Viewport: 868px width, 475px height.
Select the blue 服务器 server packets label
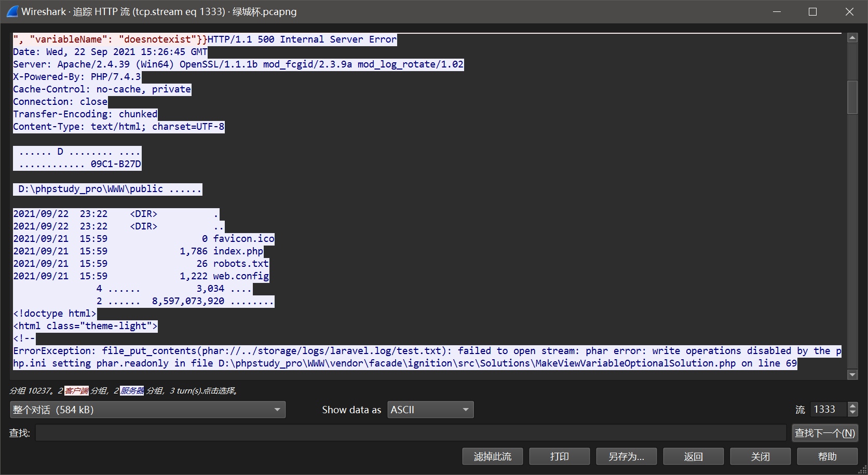(132, 390)
